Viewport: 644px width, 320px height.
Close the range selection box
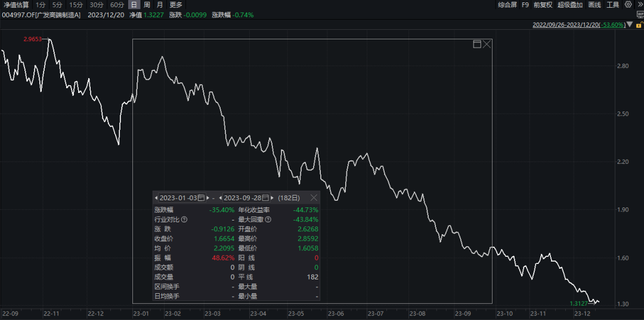coord(487,44)
